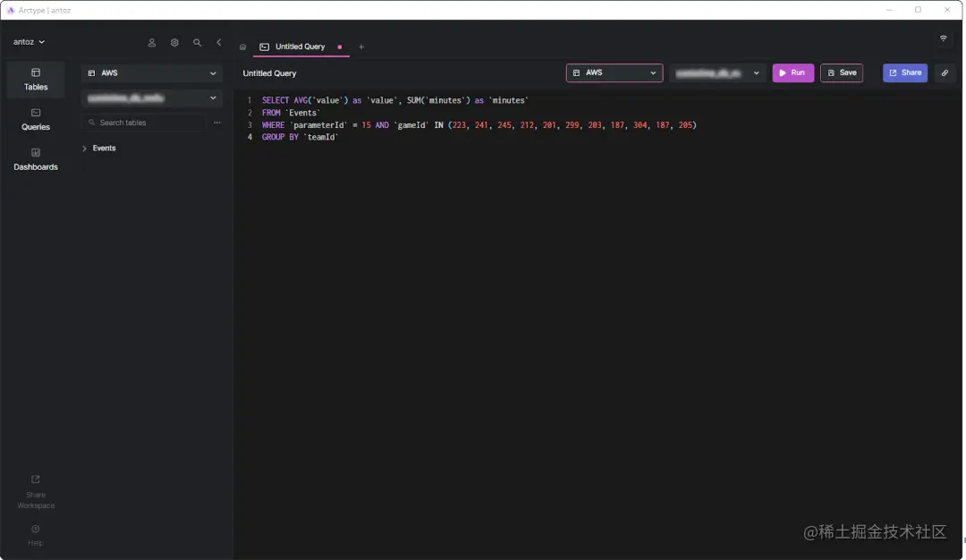Open the user profile icon
The width and height of the screenshot is (966, 560).
coord(151,43)
